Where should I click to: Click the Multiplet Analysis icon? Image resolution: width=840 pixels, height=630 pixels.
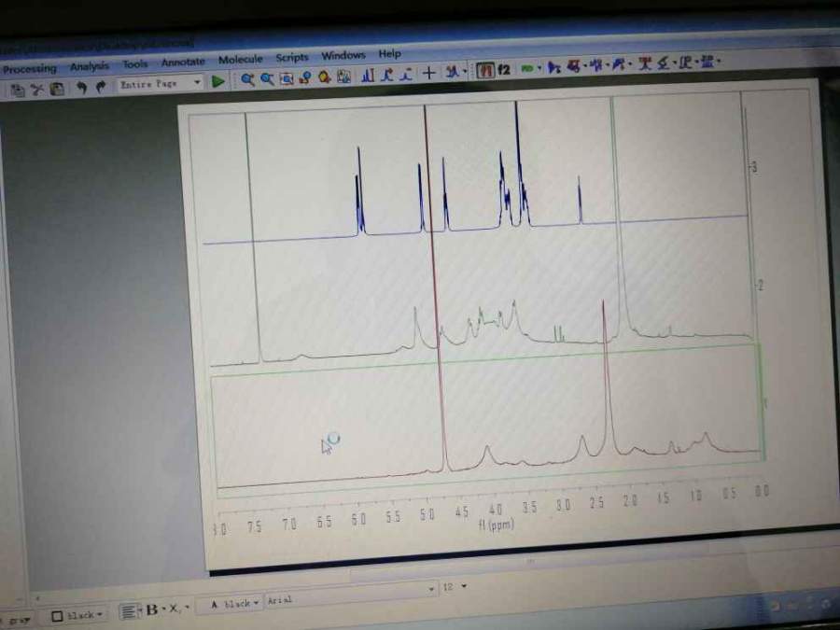707,62
